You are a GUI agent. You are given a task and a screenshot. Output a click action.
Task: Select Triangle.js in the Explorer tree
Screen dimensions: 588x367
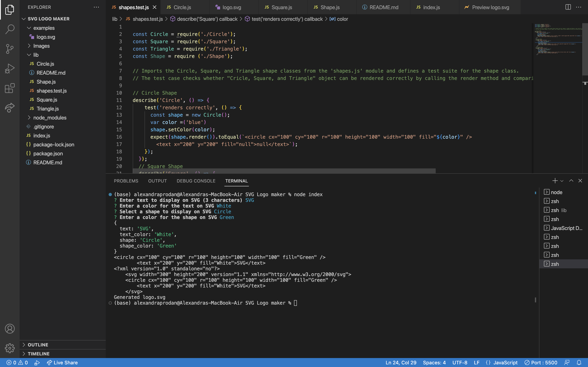(x=48, y=108)
